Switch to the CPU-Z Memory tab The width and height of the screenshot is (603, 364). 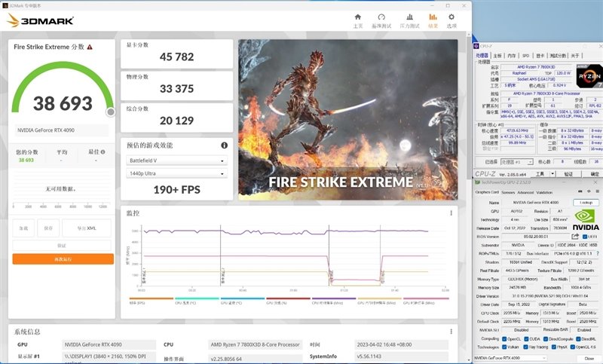(x=511, y=56)
